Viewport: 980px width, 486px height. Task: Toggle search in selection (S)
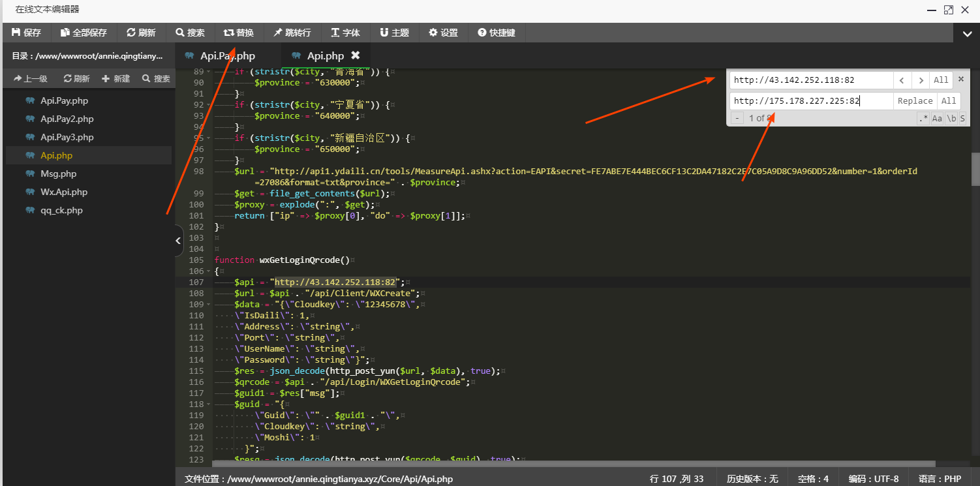pos(962,118)
